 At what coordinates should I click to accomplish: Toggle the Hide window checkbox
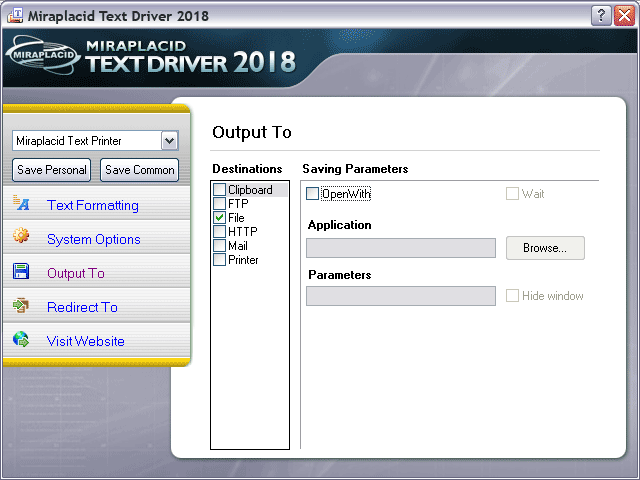[512, 296]
